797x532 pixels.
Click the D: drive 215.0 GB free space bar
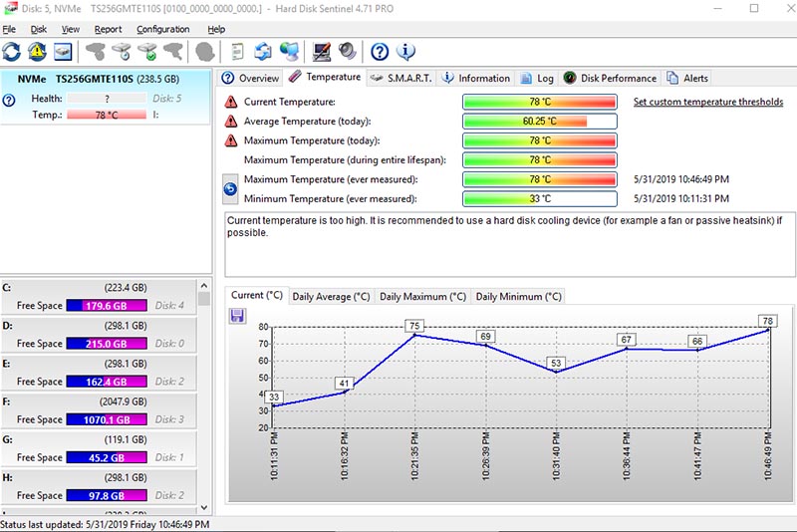click(107, 344)
